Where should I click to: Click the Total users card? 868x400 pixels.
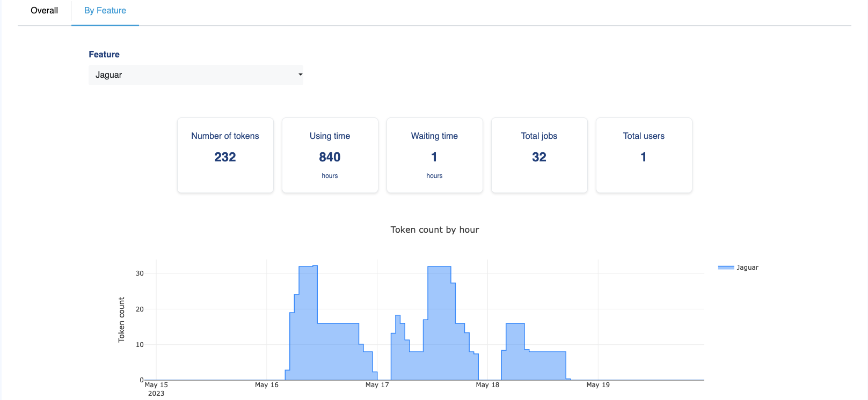pos(644,155)
